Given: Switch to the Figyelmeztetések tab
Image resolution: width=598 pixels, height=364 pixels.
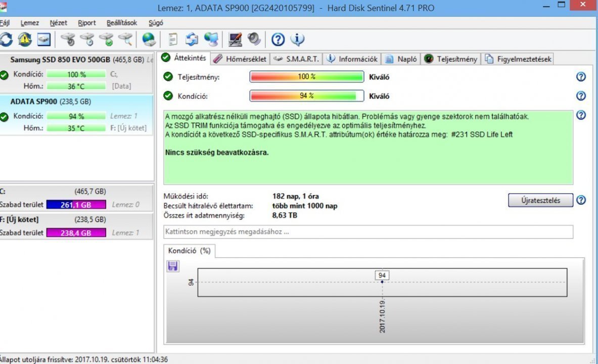Looking at the screenshot, I should coord(518,59).
